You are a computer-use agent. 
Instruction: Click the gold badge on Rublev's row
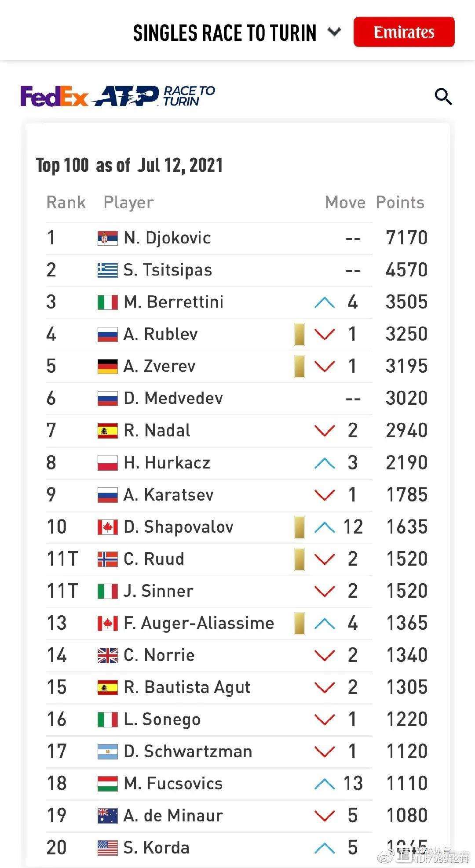tap(300, 334)
